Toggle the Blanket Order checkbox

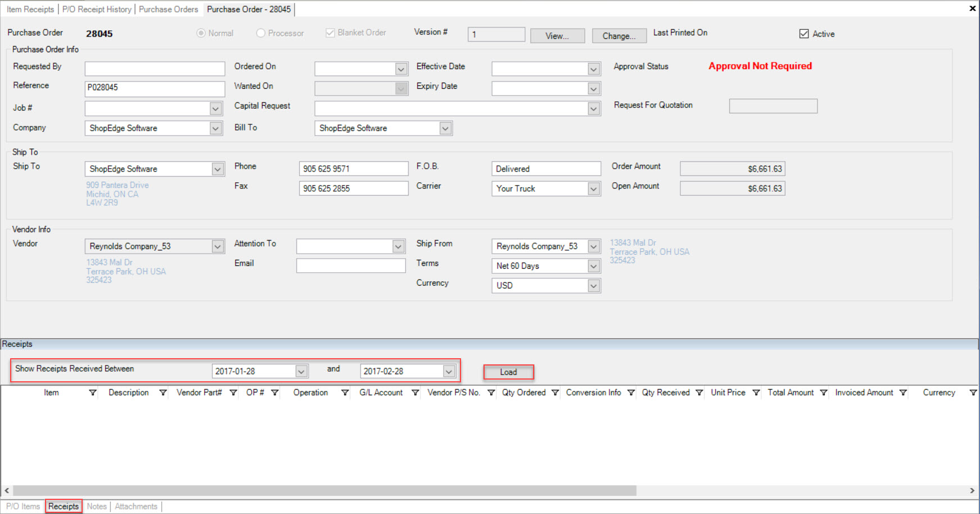click(x=330, y=33)
